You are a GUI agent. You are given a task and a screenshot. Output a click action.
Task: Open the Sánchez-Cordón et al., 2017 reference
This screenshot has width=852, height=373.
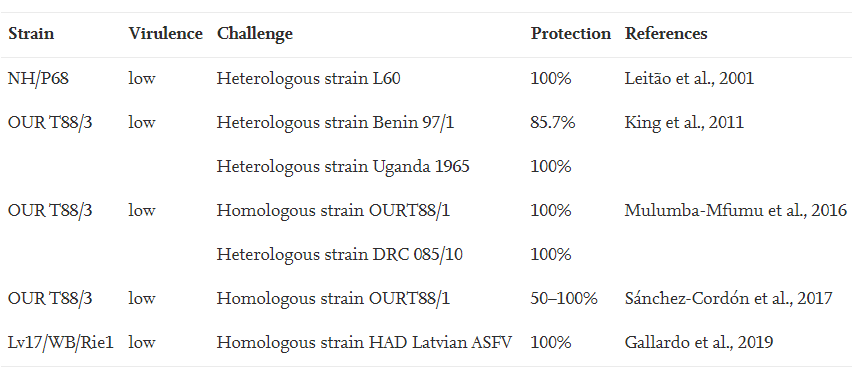(x=728, y=299)
